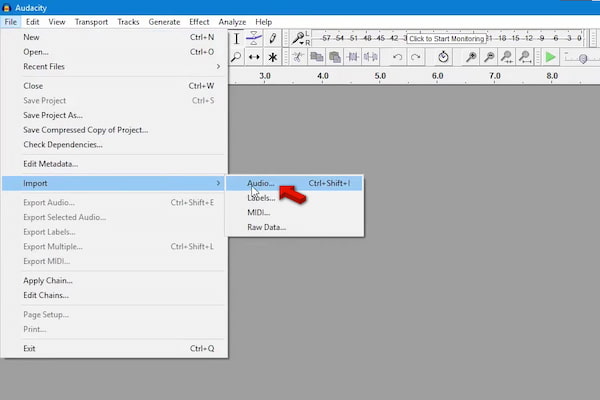Select MIDI... in the Import submenu
Viewport: 600px width, 400px height.
coord(294,212)
